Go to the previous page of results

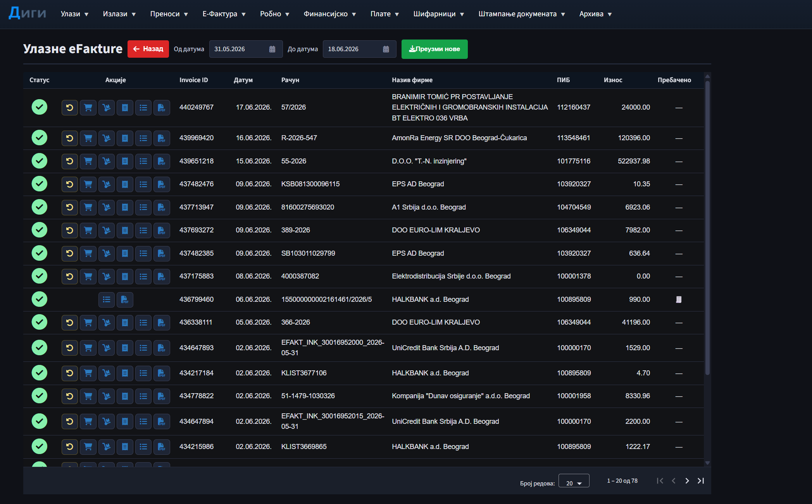(674, 481)
